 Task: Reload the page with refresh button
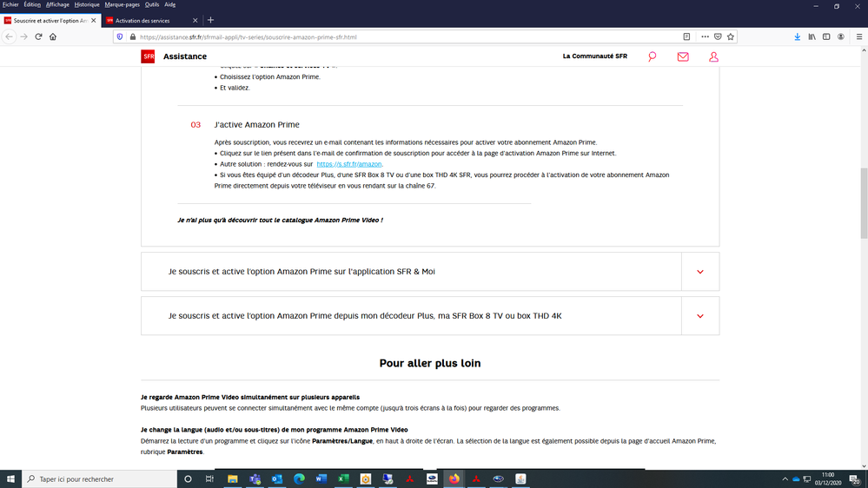(x=38, y=37)
